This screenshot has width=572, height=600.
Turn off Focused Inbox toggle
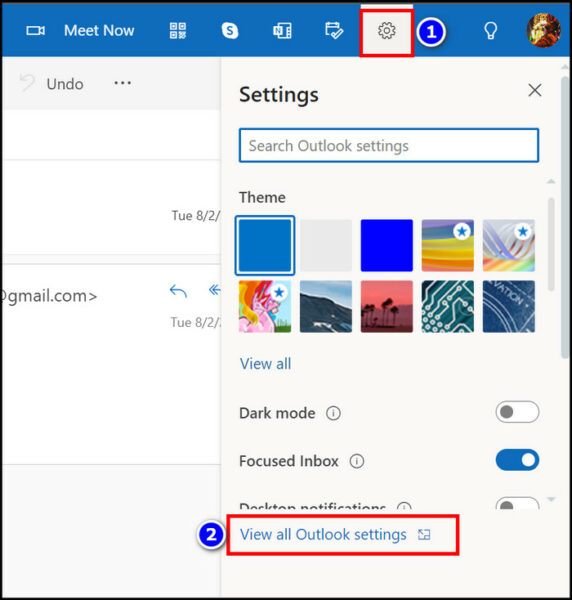[517, 460]
